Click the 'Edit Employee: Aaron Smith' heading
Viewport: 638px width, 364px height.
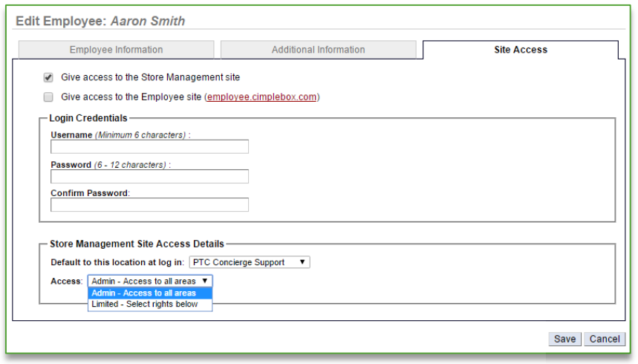pos(100,22)
